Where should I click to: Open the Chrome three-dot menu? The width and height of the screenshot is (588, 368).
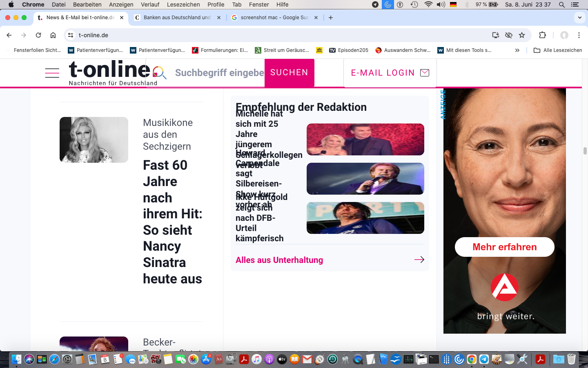pos(579,35)
